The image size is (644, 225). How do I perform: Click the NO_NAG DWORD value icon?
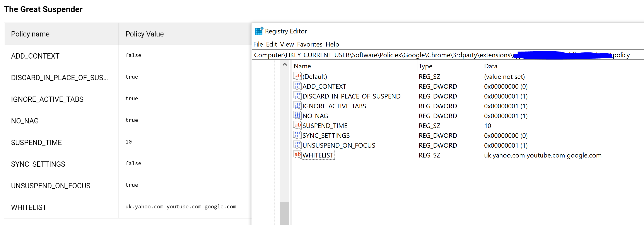click(x=297, y=115)
